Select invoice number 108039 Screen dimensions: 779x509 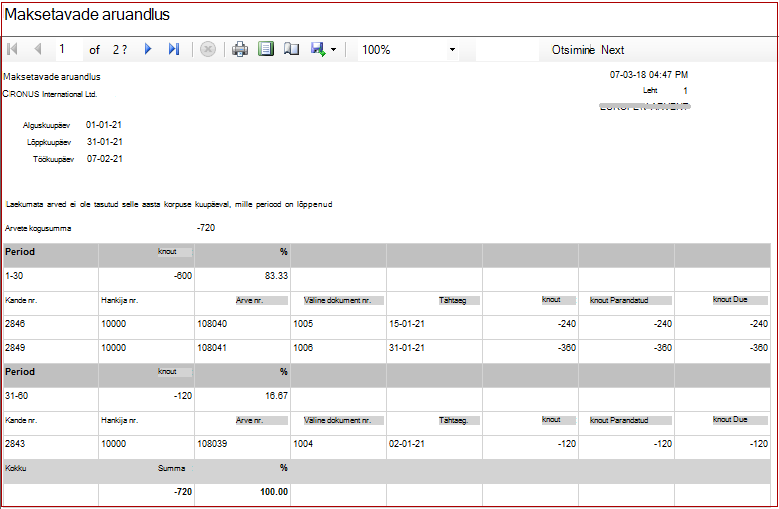point(212,444)
